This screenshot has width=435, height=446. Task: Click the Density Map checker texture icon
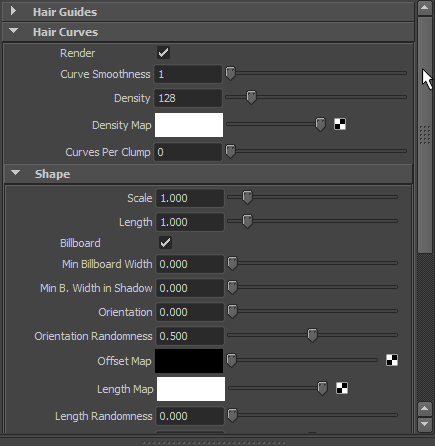pyautogui.click(x=340, y=124)
